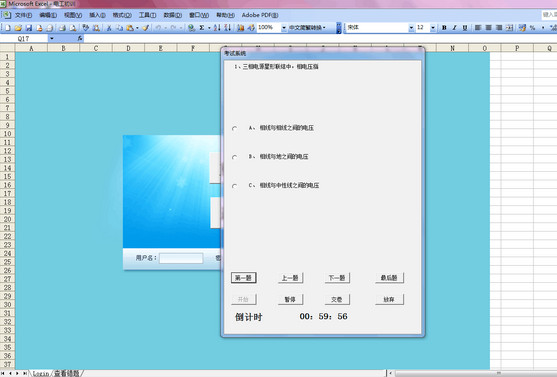This screenshot has width=557, height=377.
Task: Activate the Format Painter brush
Action: [x=146, y=28]
